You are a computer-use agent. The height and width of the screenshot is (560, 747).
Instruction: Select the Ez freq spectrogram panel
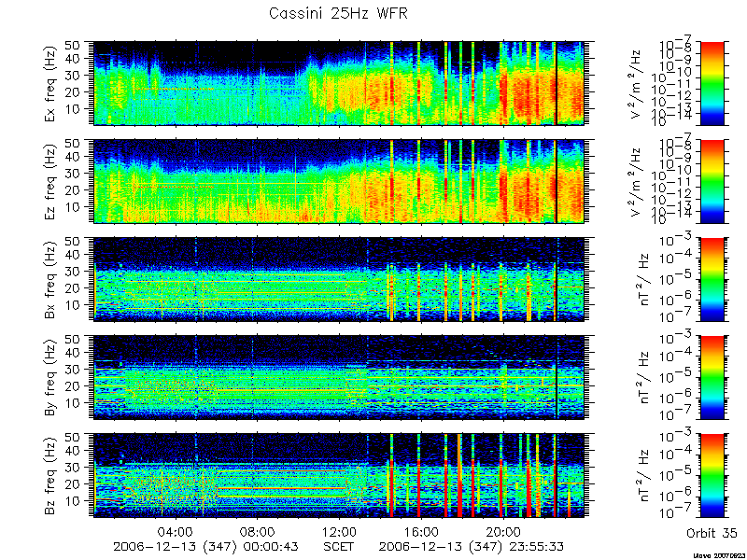pos(339,181)
